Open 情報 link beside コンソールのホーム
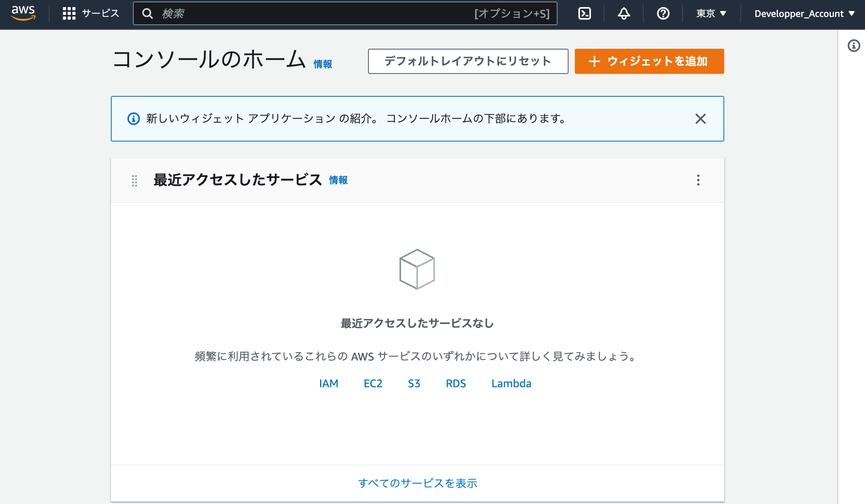Screen dimensions: 865x504 point(323,64)
